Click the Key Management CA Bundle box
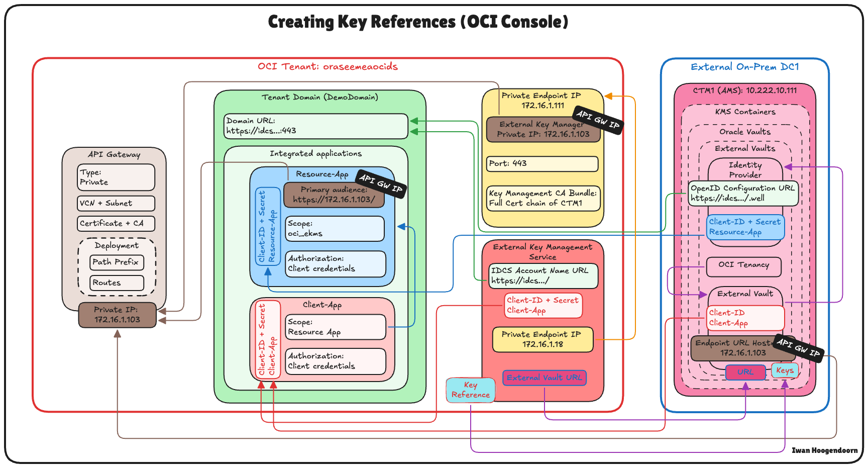The width and height of the screenshot is (868, 468). (543, 199)
